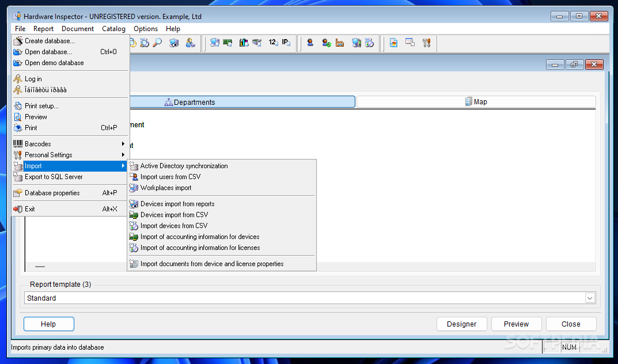Viewport: 618px width, 364px height.
Task: Open the File menu
Action: tap(20, 29)
